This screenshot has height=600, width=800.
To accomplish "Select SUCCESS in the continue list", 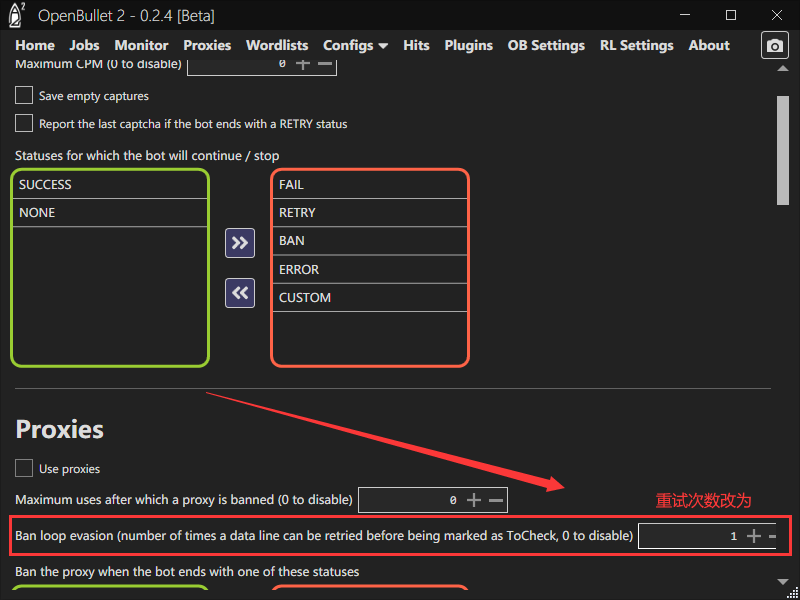I will click(110, 185).
